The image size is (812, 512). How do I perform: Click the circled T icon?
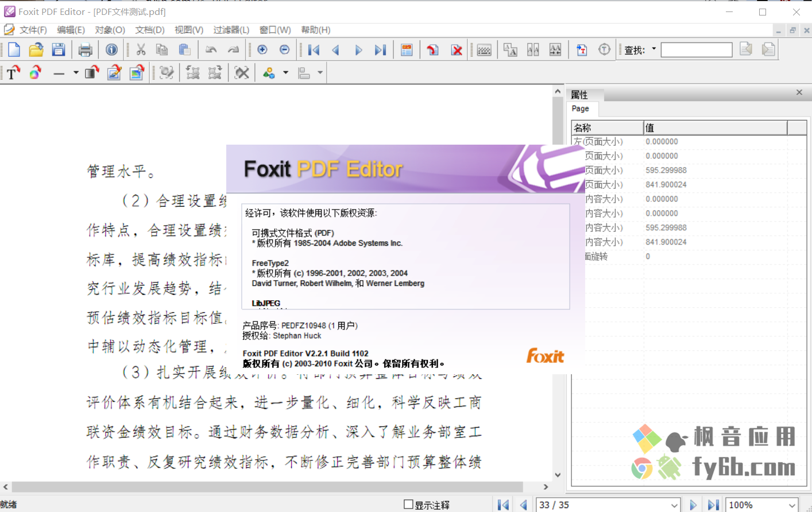pyautogui.click(x=604, y=50)
